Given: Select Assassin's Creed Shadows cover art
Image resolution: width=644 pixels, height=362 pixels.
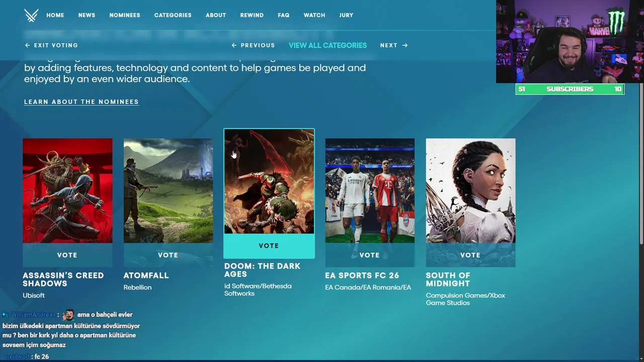Looking at the screenshot, I should tap(67, 191).
